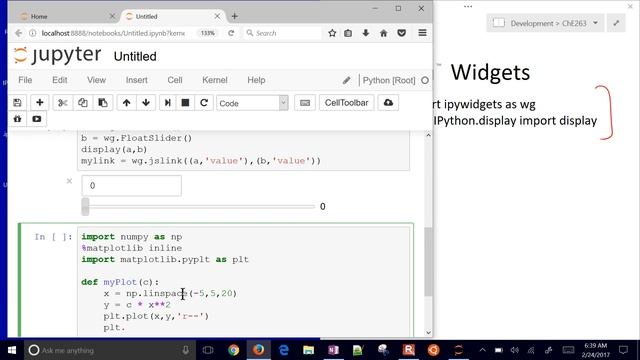This screenshot has height=360, width=640.
Task: Cut the selected cell with the scissors icon
Action: [62, 103]
